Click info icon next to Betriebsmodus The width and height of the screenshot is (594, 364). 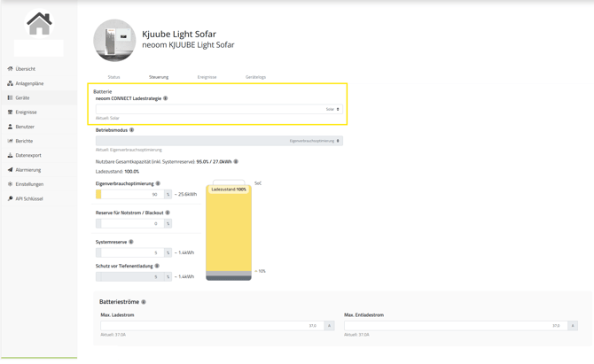132,130
